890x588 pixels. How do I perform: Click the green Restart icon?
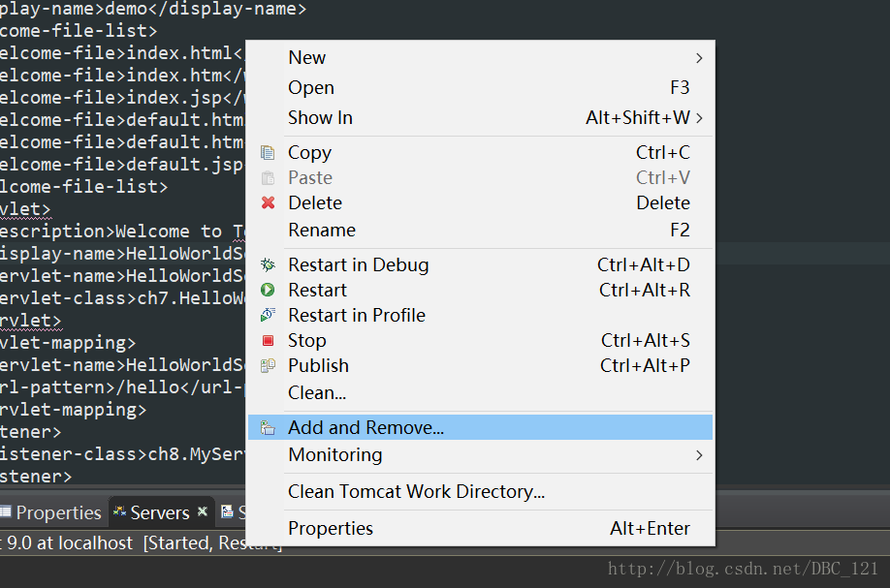pos(269,291)
